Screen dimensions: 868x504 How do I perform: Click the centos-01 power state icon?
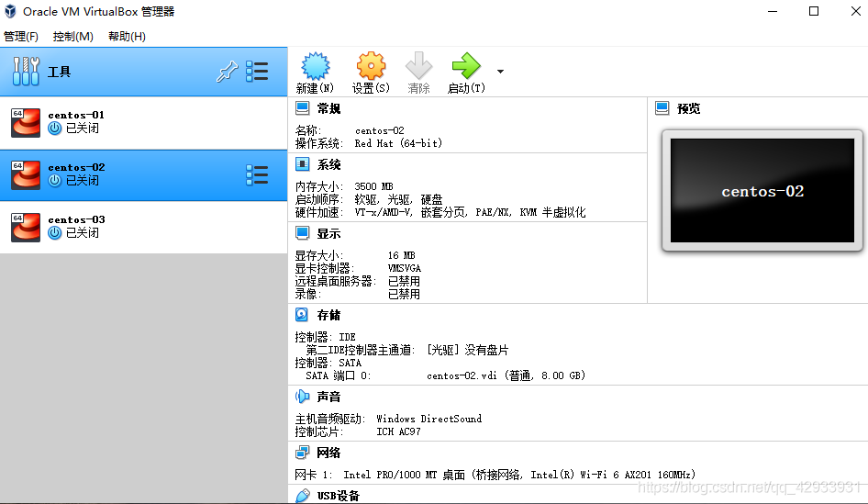tap(54, 129)
